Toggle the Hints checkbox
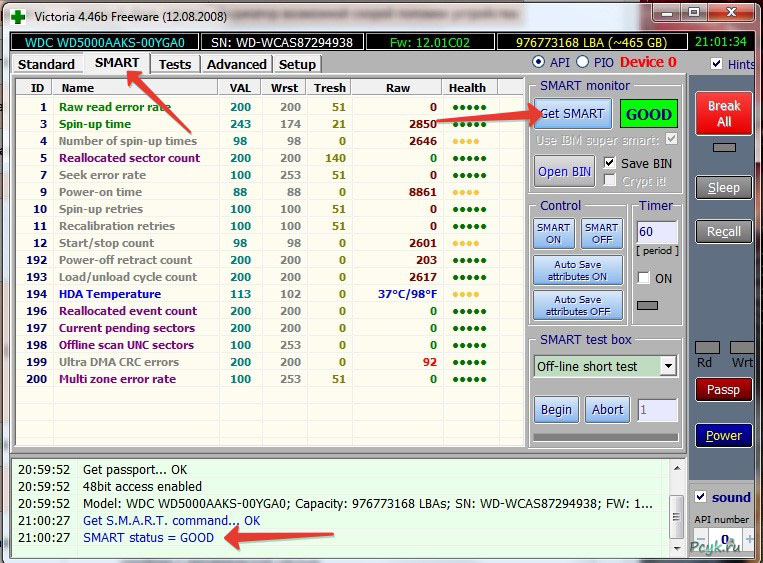The image size is (763, 563). pyautogui.click(x=716, y=64)
